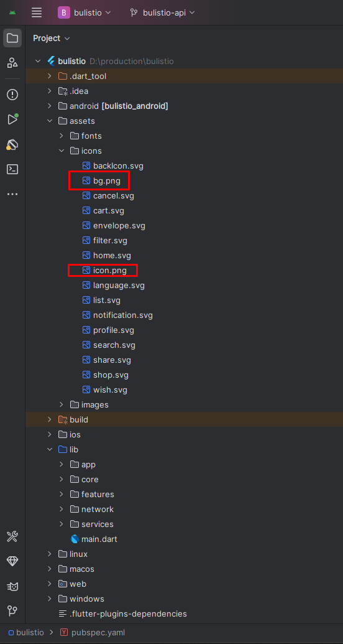Select the filter.svg file
The height and width of the screenshot is (644, 343).
tap(111, 240)
